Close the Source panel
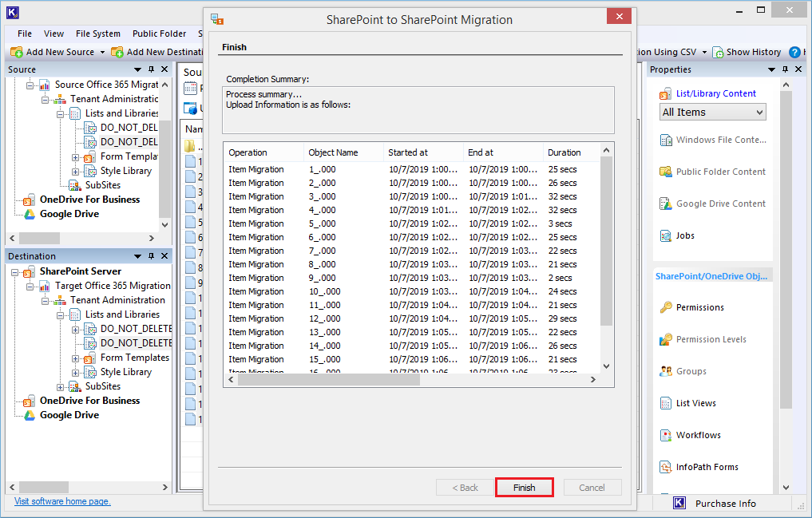The height and width of the screenshot is (518, 812). [x=164, y=69]
